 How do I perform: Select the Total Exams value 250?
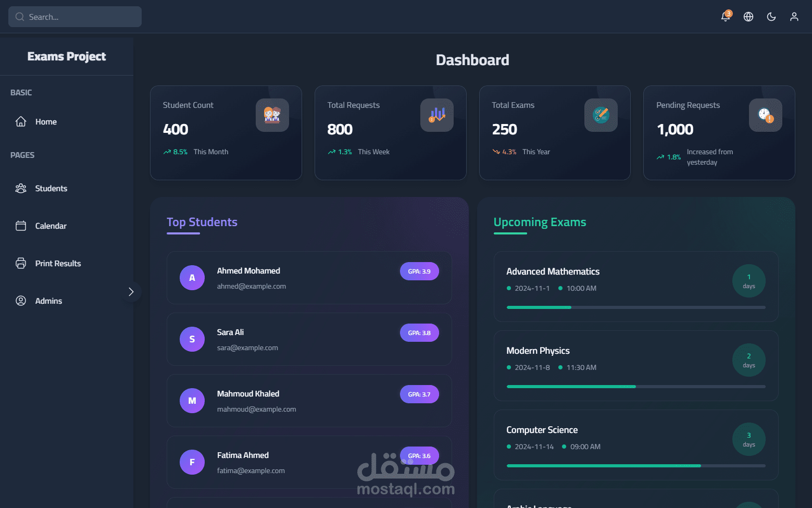[505, 129]
